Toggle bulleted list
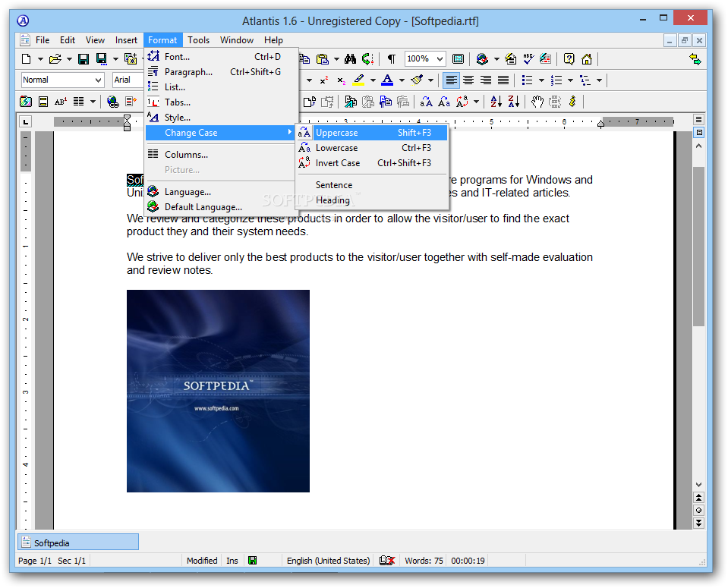 (527, 80)
